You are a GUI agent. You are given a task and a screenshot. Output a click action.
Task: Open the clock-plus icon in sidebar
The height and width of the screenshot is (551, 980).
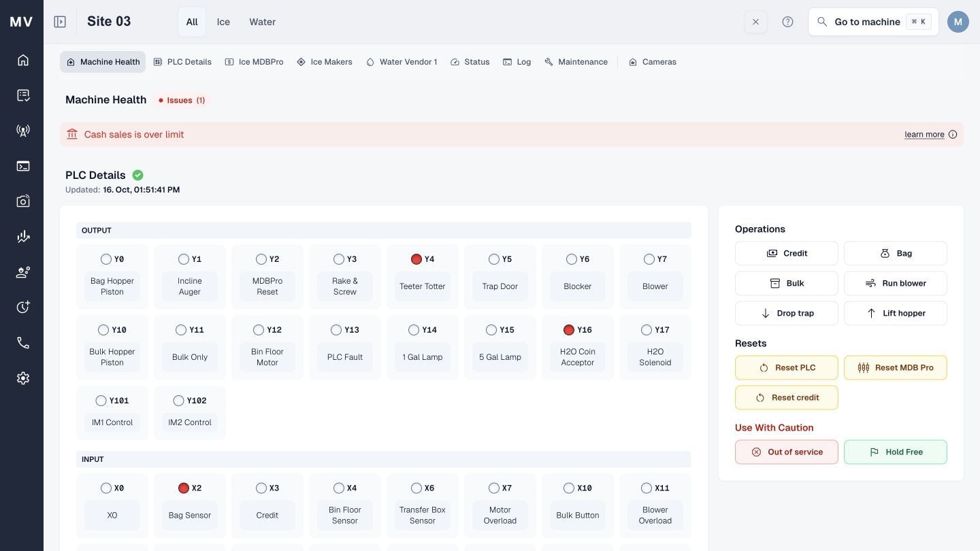pos(23,307)
